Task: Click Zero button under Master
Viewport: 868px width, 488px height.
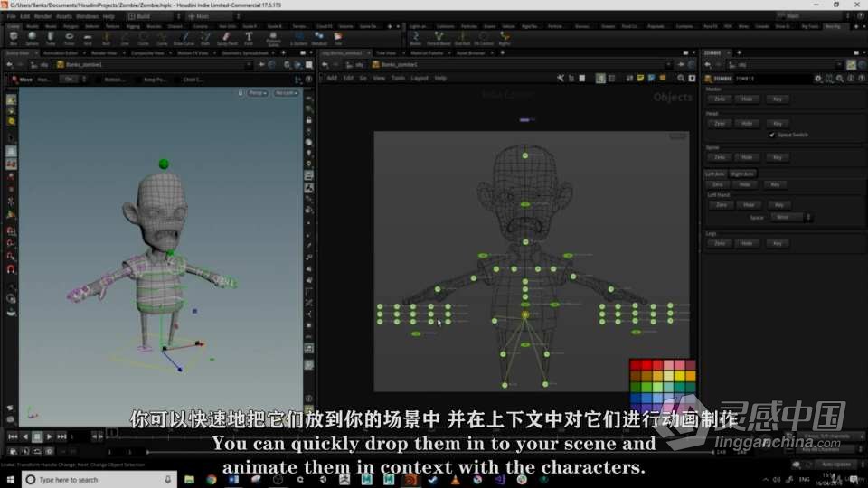Action: tap(719, 99)
